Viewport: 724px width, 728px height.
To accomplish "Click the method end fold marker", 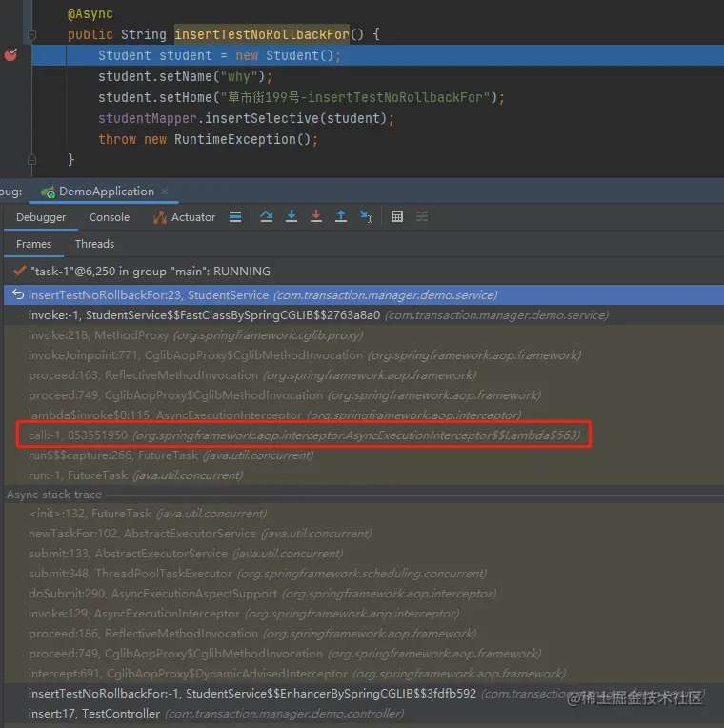I will pos(31,160).
